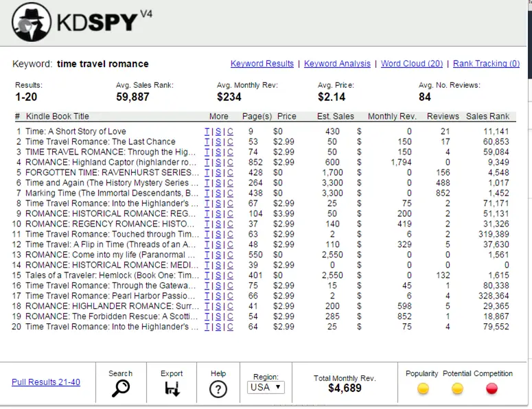Viewport: 532px width, 409px height.
Task: Click S link for Time: A Short Story of Love
Action: [x=218, y=132]
